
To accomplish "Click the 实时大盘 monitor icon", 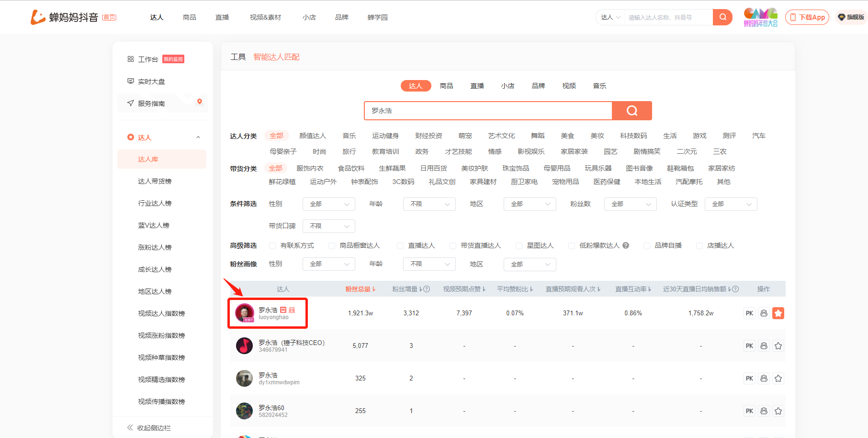I will pyautogui.click(x=130, y=81).
